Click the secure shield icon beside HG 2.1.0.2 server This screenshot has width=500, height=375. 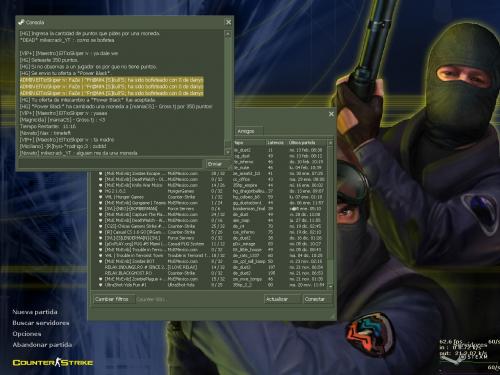tap(100, 191)
